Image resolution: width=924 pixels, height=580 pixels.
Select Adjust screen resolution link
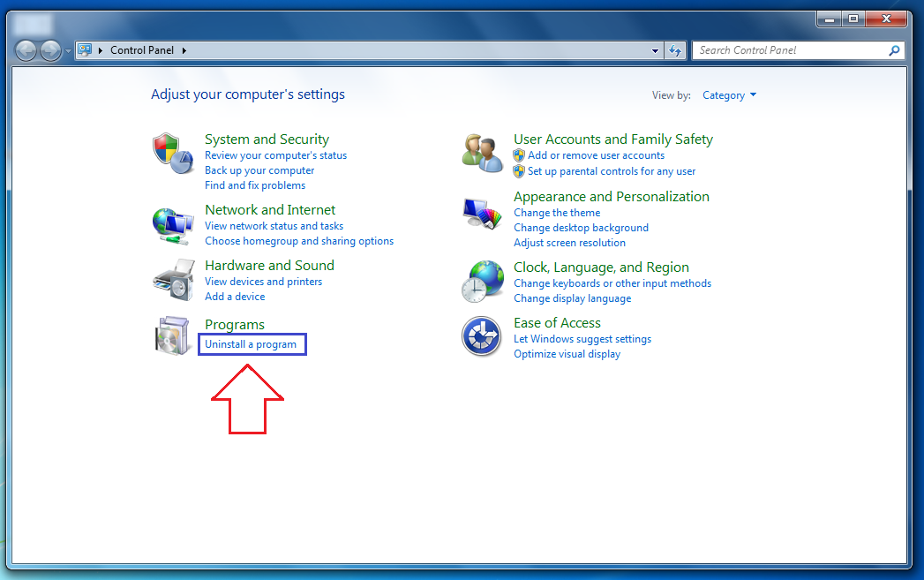[x=569, y=243]
